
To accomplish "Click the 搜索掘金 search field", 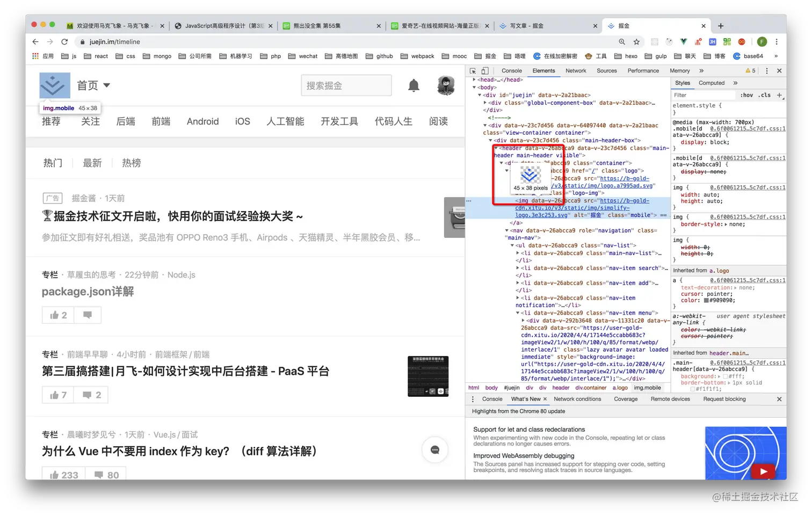I will [346, 85].
